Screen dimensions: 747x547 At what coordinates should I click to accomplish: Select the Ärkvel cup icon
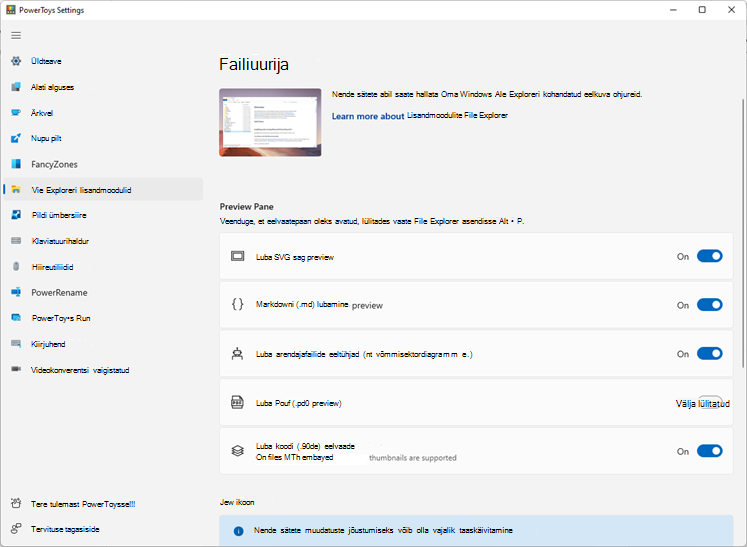coord(16,113)
